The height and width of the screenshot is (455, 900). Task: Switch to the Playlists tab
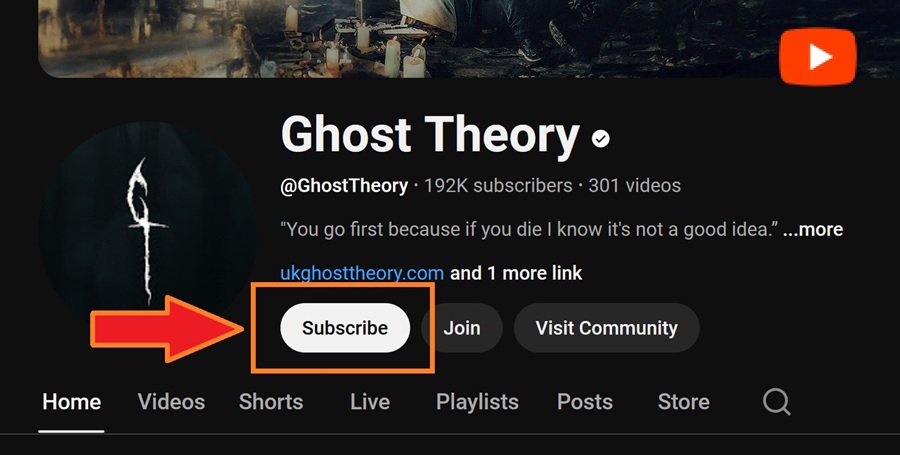coord(477,402)
